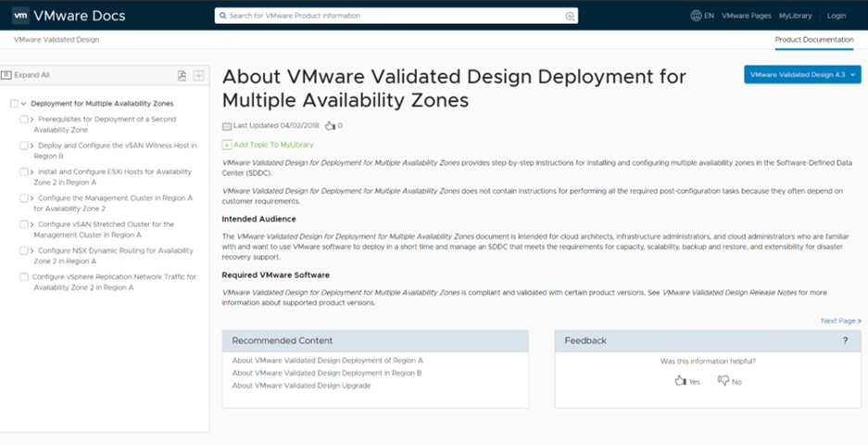Click Add Topic To MyLibrary link
Viewport: 868px width, 445px height.
point(273,145)
